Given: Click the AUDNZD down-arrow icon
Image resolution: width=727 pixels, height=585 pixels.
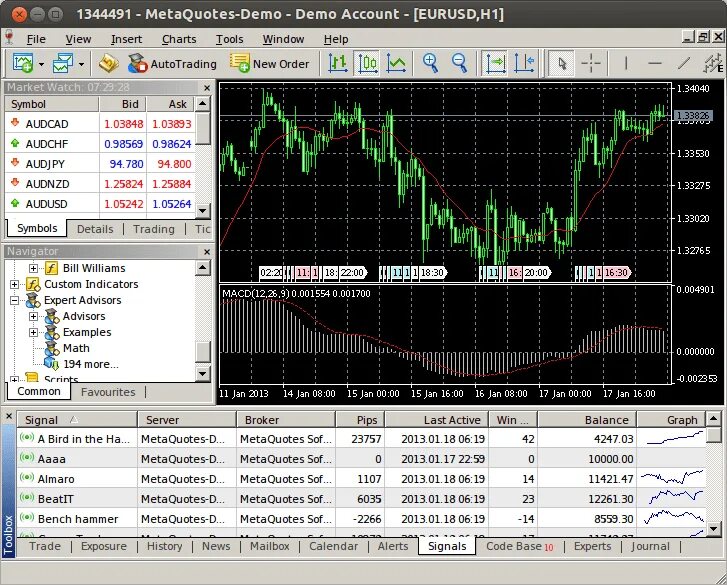Looking at the screenshot, I should (x=15, y=183).
